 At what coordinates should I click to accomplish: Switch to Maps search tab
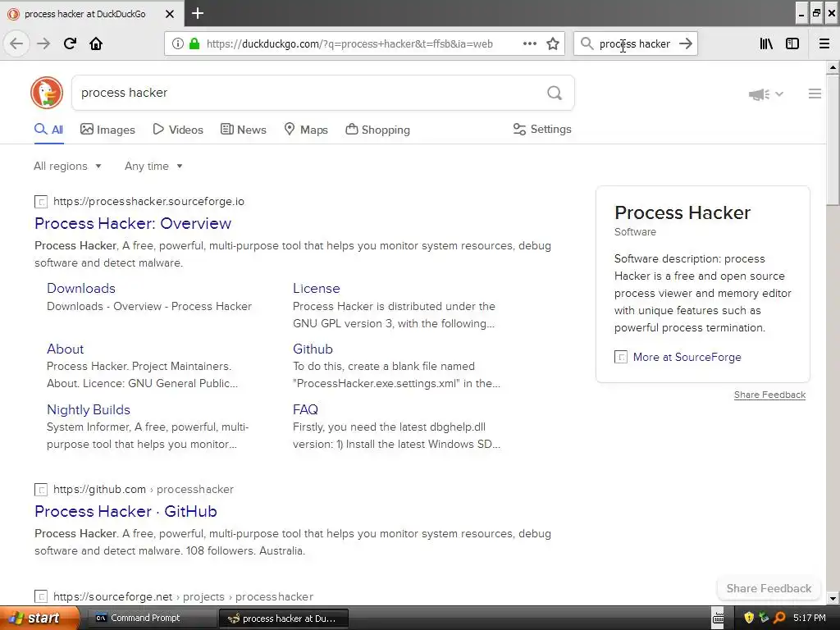(x=306, y=130)
